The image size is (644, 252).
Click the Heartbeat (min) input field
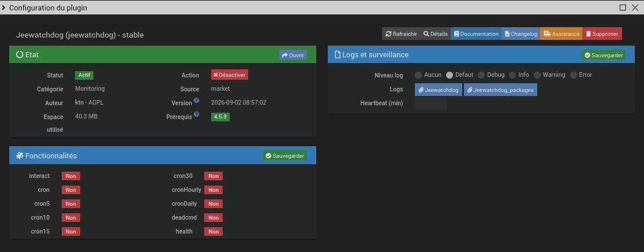431,103
